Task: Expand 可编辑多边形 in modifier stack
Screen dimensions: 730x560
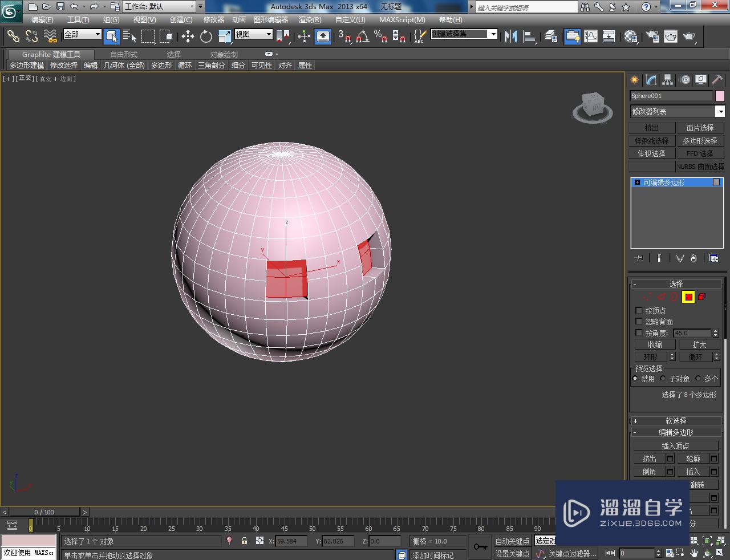Action: (637, 182)
